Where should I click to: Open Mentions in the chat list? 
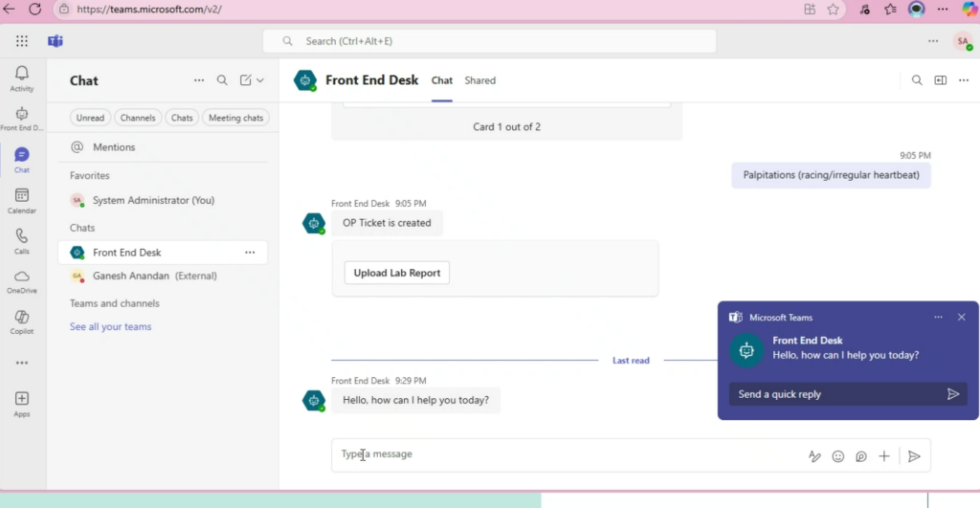tap(163, 146)
